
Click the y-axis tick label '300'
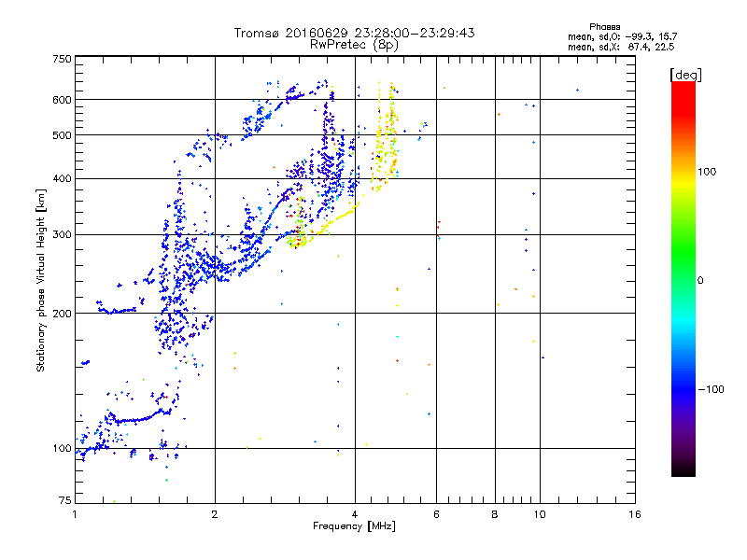62,235
